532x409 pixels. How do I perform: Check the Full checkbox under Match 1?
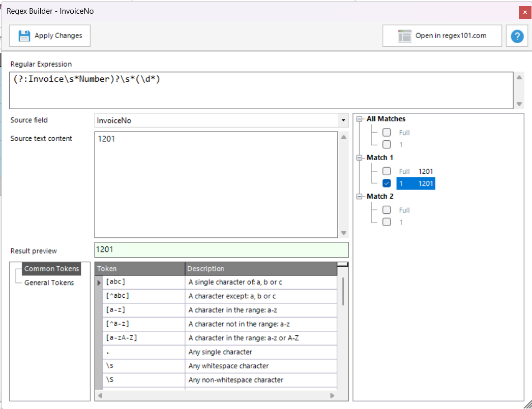(387, 171)
